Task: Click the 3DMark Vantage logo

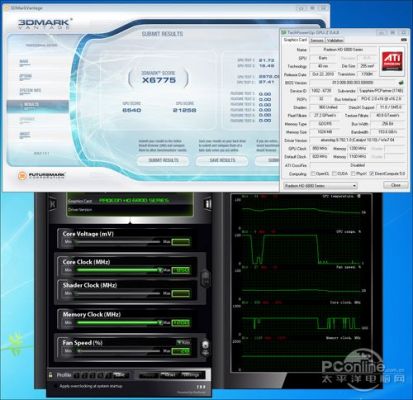Action: point(44,24)
